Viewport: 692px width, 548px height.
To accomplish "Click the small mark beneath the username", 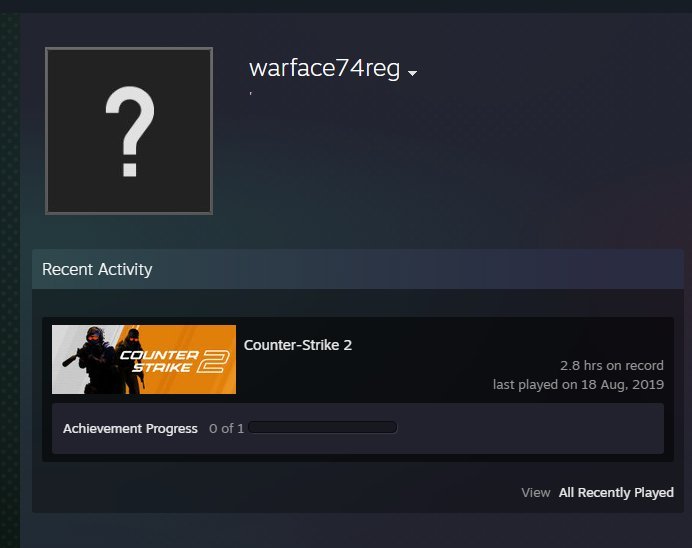I will click(251, 93).
